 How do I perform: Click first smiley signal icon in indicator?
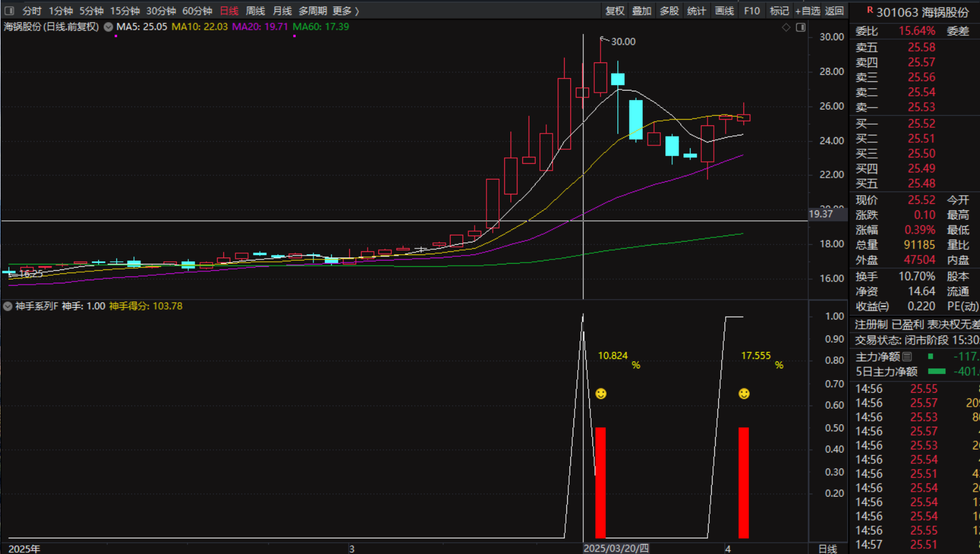(x=601, y=393)
